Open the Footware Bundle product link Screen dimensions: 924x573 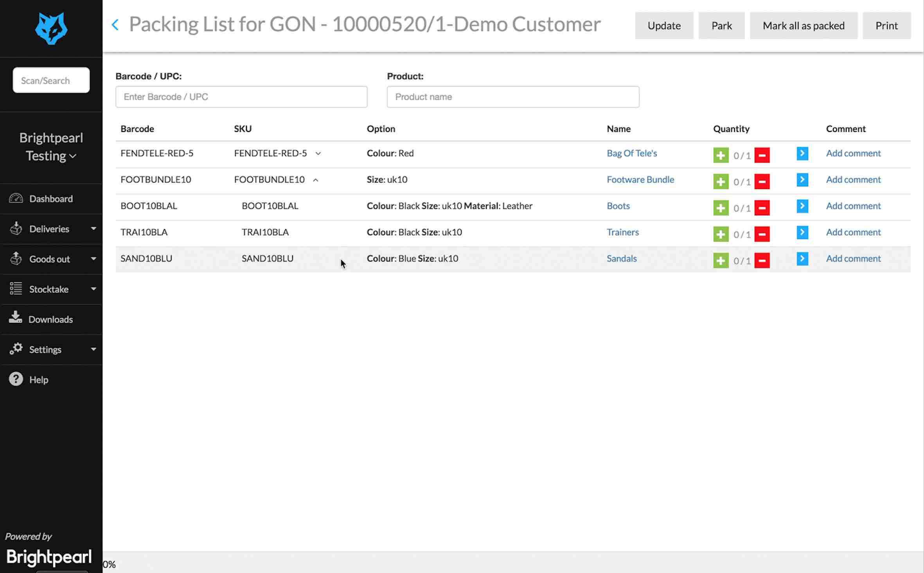(640, 179)
